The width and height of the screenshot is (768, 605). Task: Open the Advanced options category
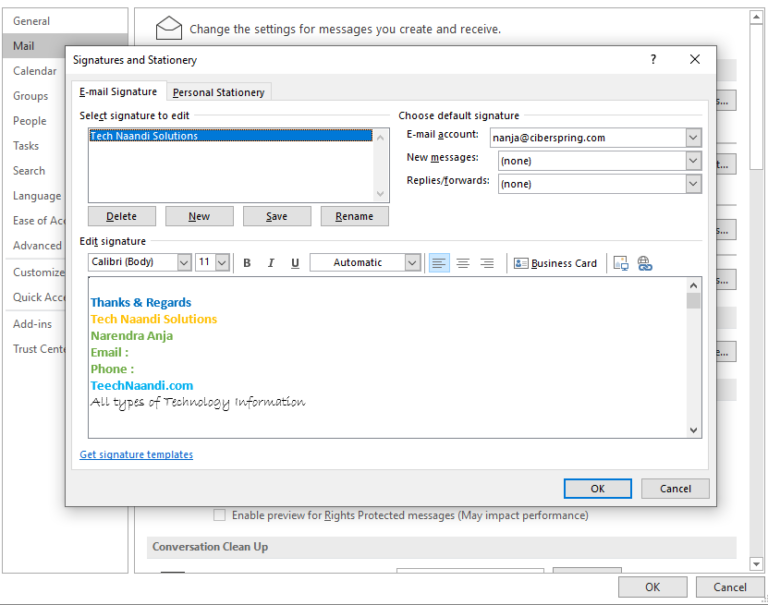click(x=37, y=245)
